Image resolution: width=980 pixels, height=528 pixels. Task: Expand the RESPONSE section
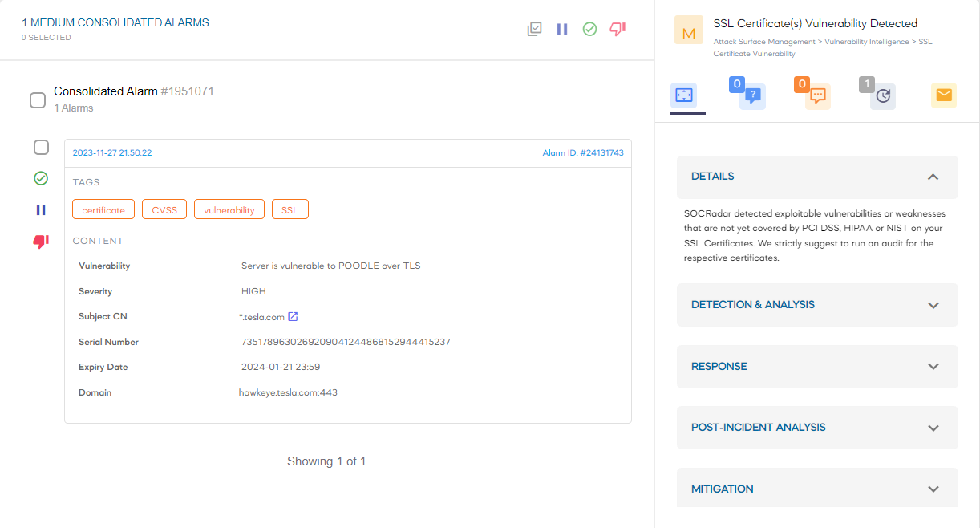tap(817, 367)
